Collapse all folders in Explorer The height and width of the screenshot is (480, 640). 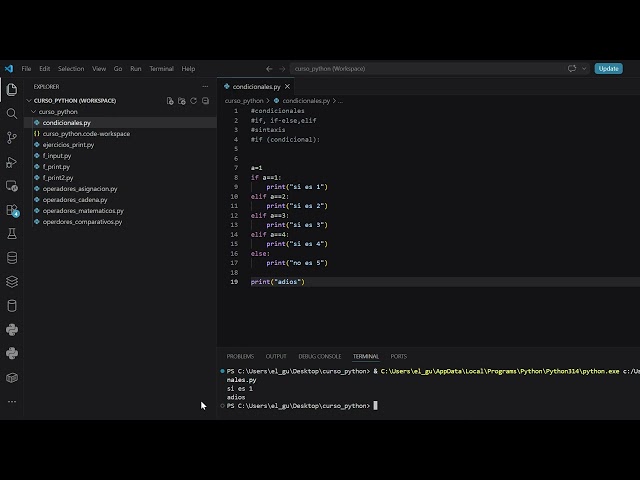coord(205,101)
